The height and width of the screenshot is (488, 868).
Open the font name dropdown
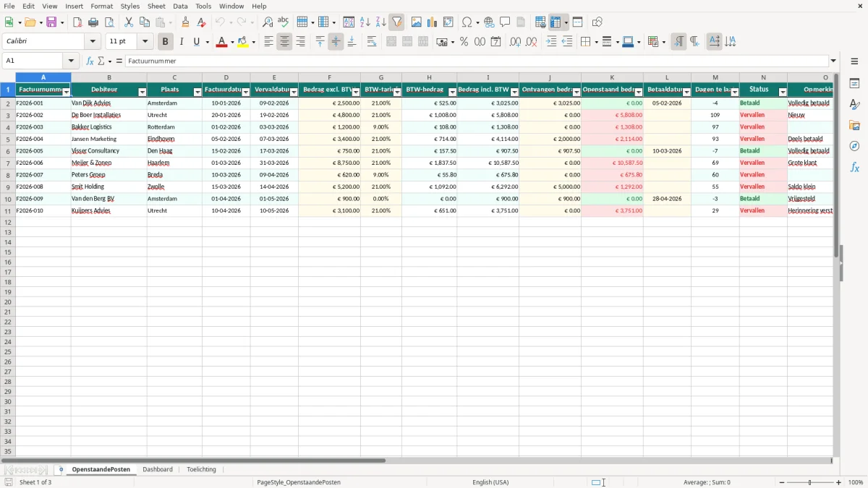pyautogui.click(x=93, y=42)
